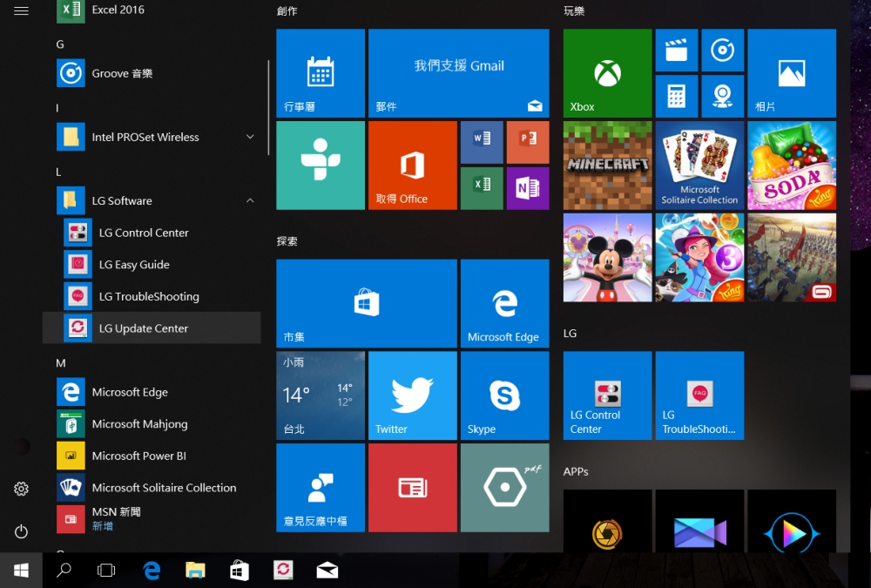Collapse the LG Software folder
Image resolution: width=871 pixels, height=588 pixels.
point(250,200)
